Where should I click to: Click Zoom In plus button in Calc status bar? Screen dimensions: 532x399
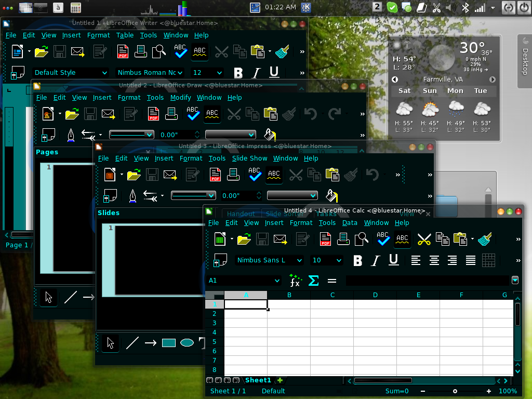point(488,391)
